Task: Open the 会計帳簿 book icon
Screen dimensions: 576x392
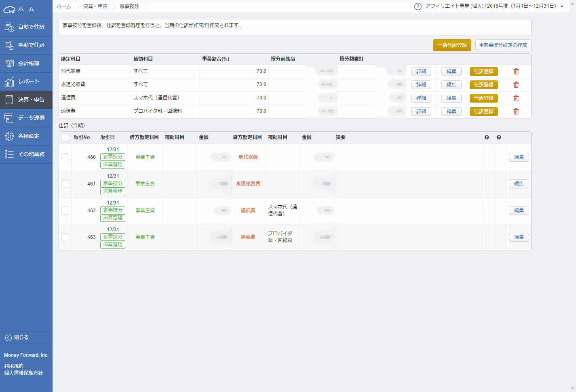Action: (9, 63)
